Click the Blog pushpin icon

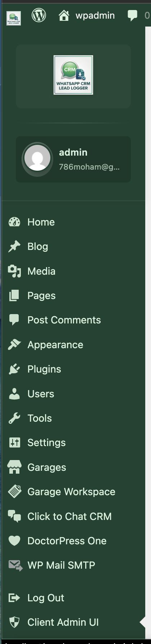[x=14, y=246]
